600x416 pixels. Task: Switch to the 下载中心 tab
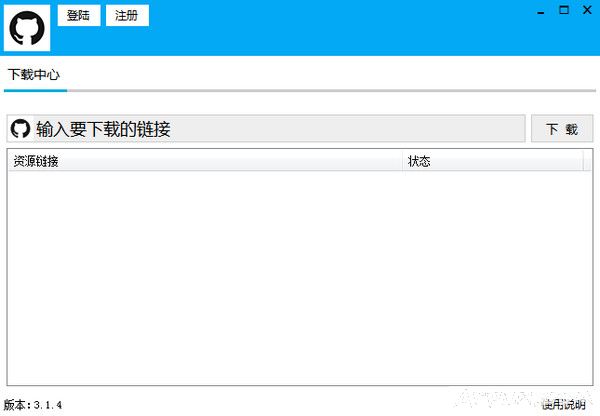click(x=34, y=75)
